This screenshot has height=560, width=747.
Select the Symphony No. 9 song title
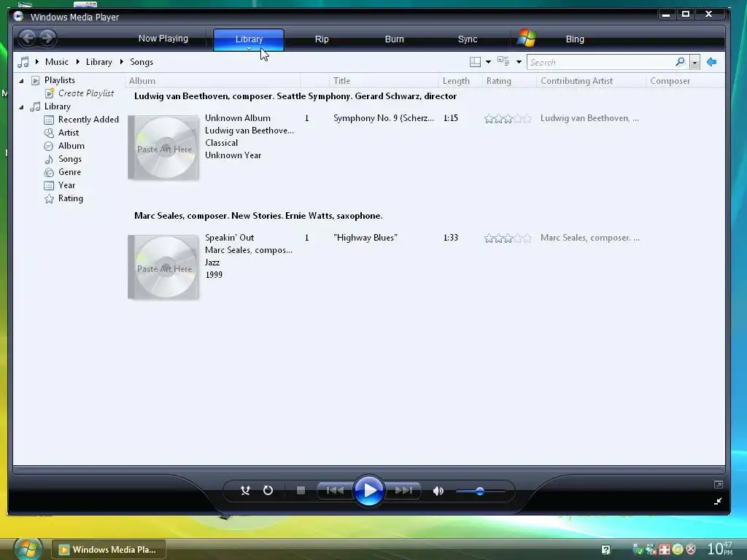(x=384, y=118)
